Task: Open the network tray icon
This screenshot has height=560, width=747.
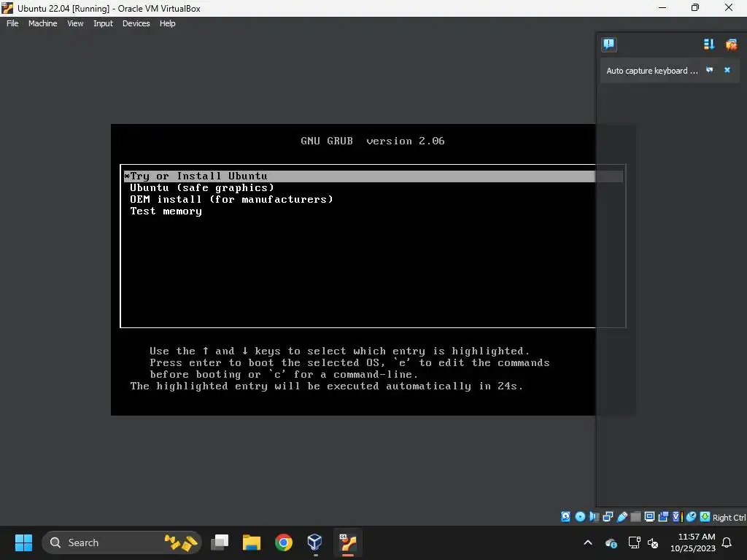Action: (x=634, y=542)
